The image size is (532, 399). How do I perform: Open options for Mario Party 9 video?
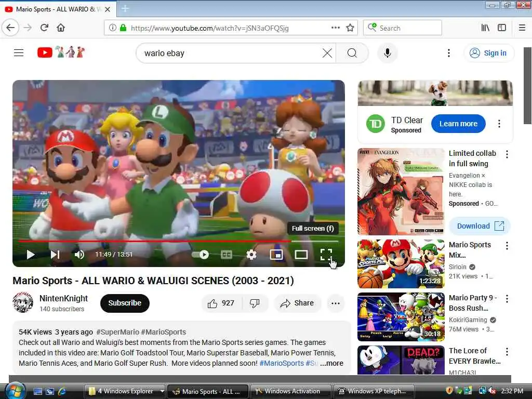(507, 299)
